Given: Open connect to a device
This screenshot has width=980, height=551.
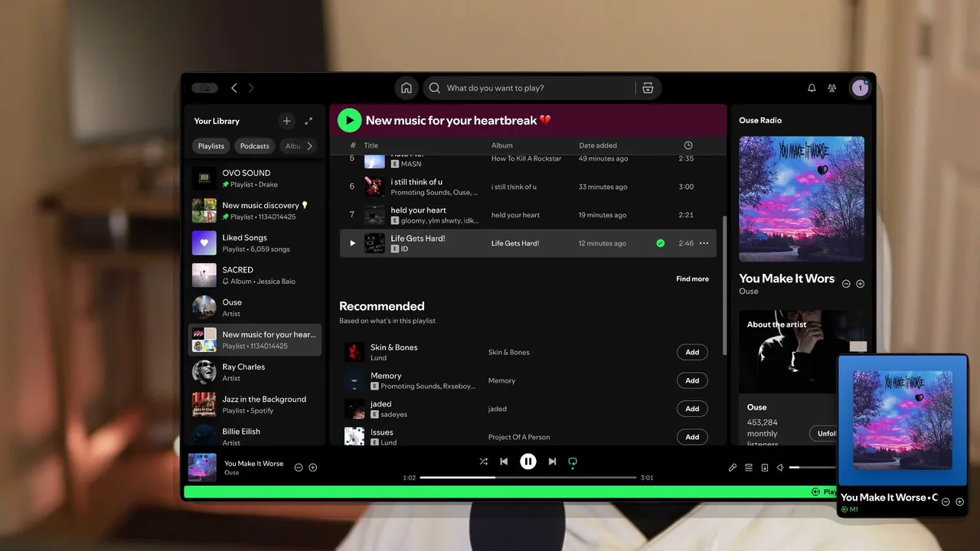Looking at the screenshot, I should pyautogui.click(x=764, y=468).
